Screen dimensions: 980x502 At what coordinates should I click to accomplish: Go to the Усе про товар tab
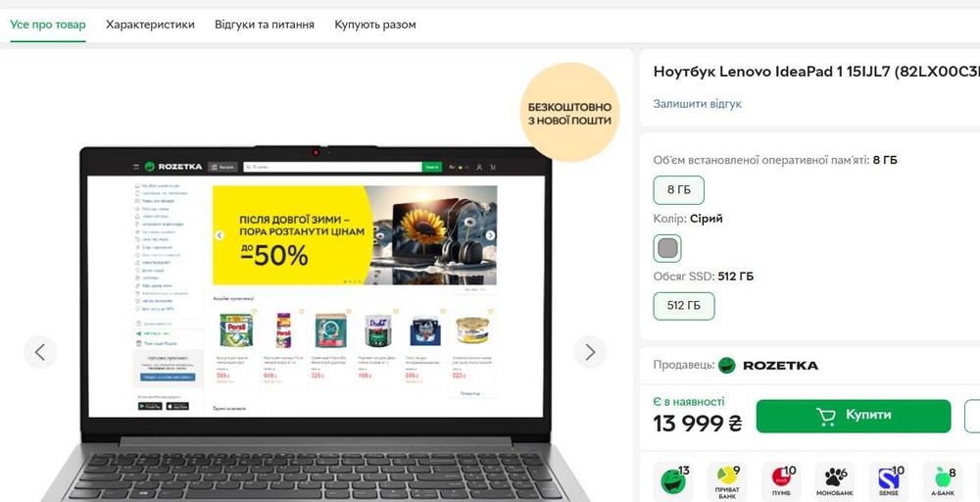[48, 25]
